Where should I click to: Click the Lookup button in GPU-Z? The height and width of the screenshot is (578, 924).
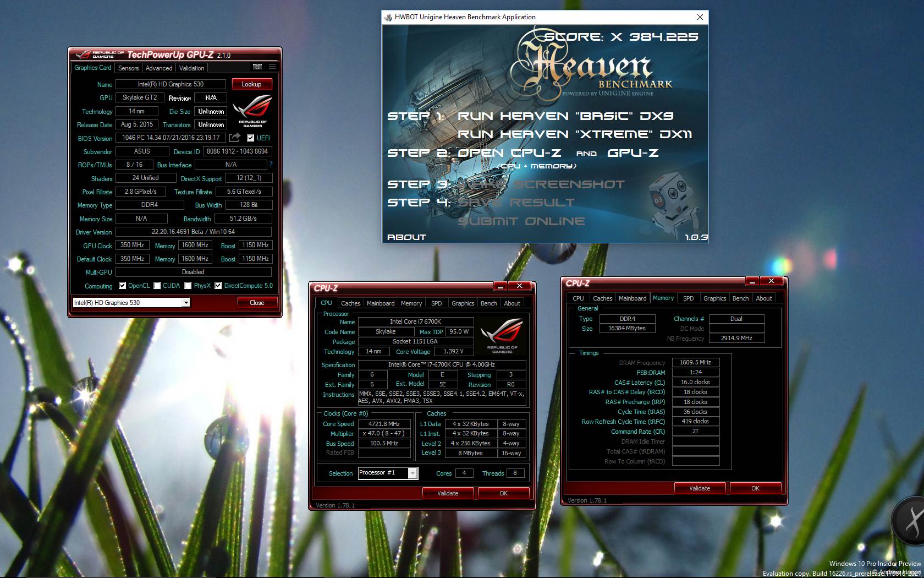[251, 84]
